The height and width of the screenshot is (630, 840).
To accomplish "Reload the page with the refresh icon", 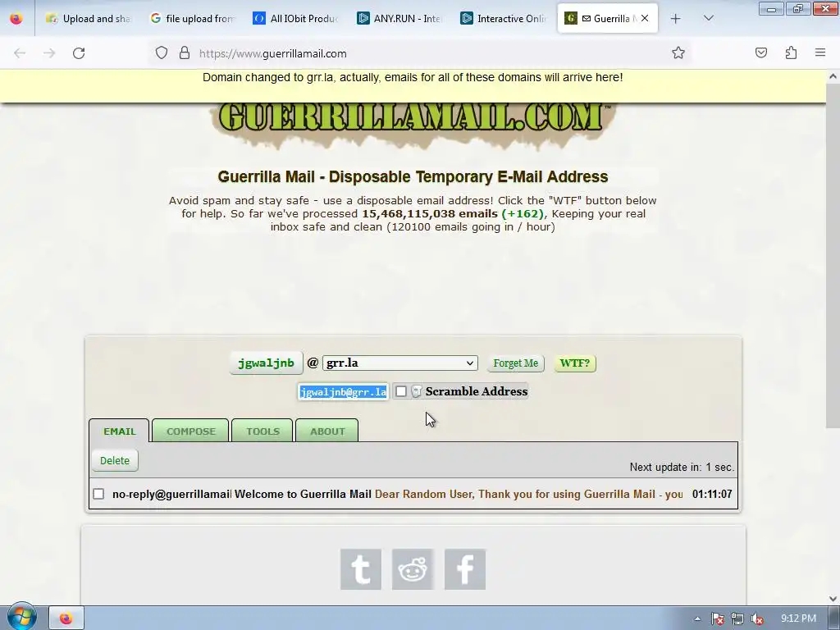I will (x=79, y=53).
